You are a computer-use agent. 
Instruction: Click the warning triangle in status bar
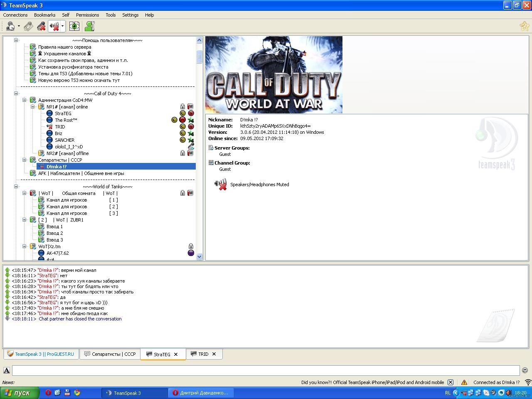464,382
